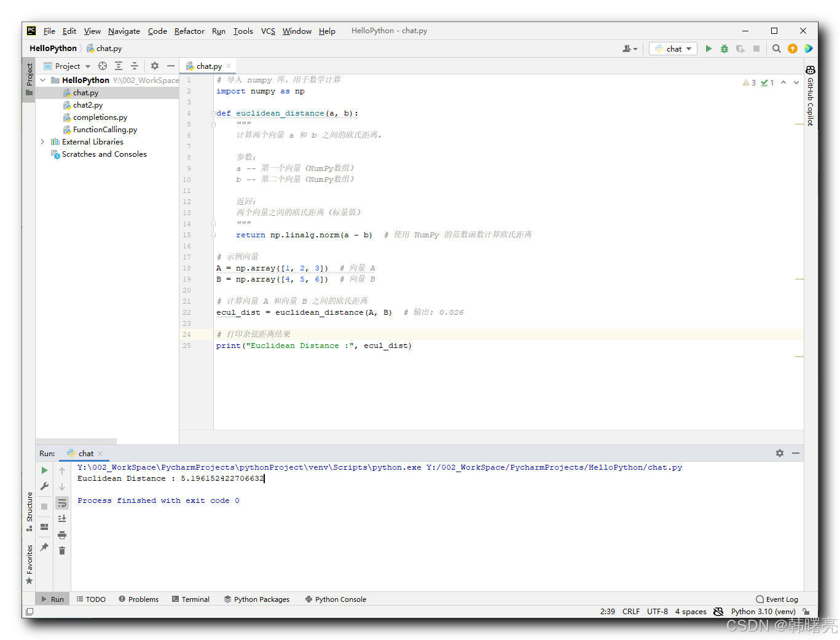
Task: Pin the Run tab
Action: coord(44,547)
